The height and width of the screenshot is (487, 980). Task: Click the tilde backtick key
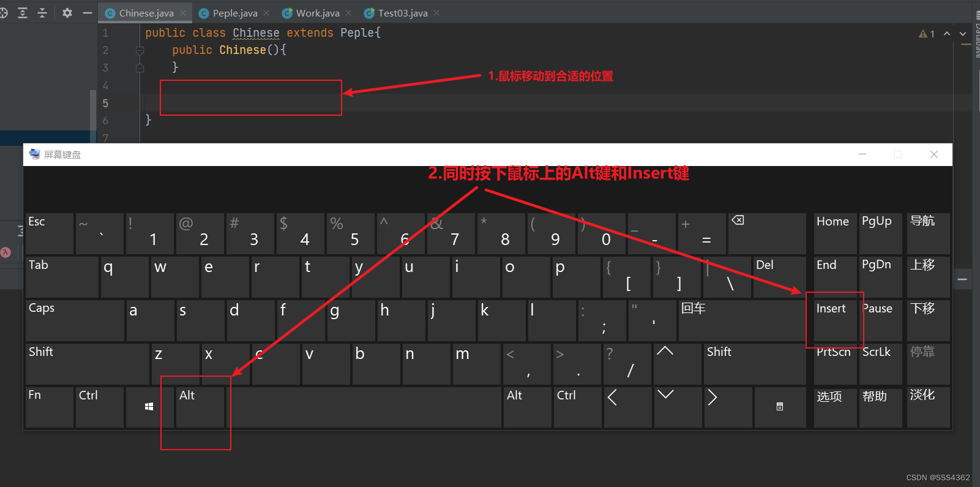(x=100, y=233)
